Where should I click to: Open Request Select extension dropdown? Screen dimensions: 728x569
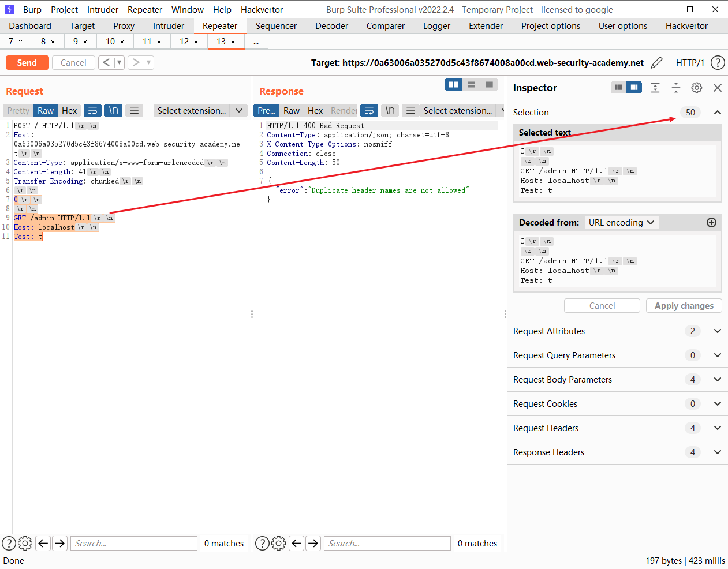pos(200,110)
